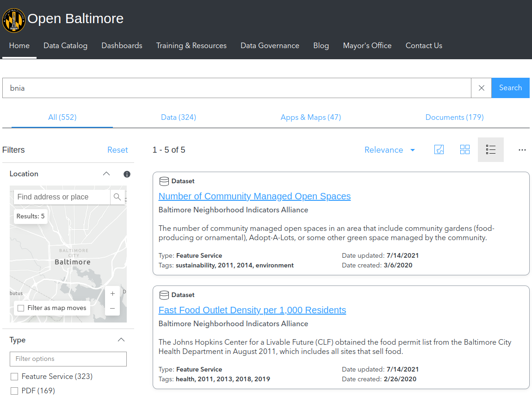The image size is (532, 397).
Task: Click tags sustainability, 2011, 2014, environment
Action: tap(226, 265)
